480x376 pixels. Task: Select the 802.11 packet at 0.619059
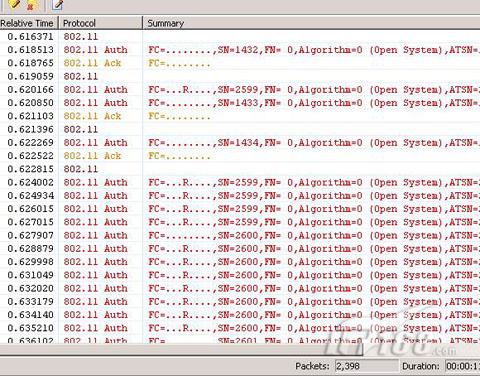tap(240, 76)
